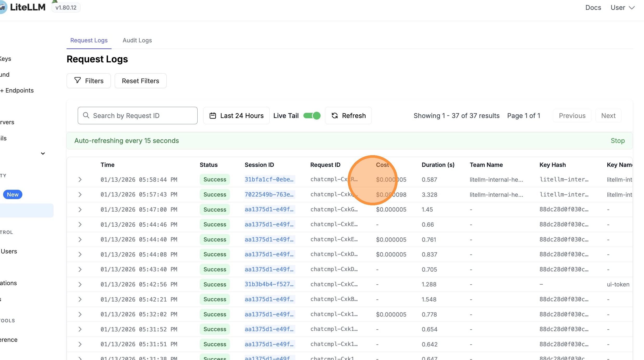The height and width of the screenshot is (360, 644).
Task: Click the magnifier icon in search box
Action: point(86,115)
